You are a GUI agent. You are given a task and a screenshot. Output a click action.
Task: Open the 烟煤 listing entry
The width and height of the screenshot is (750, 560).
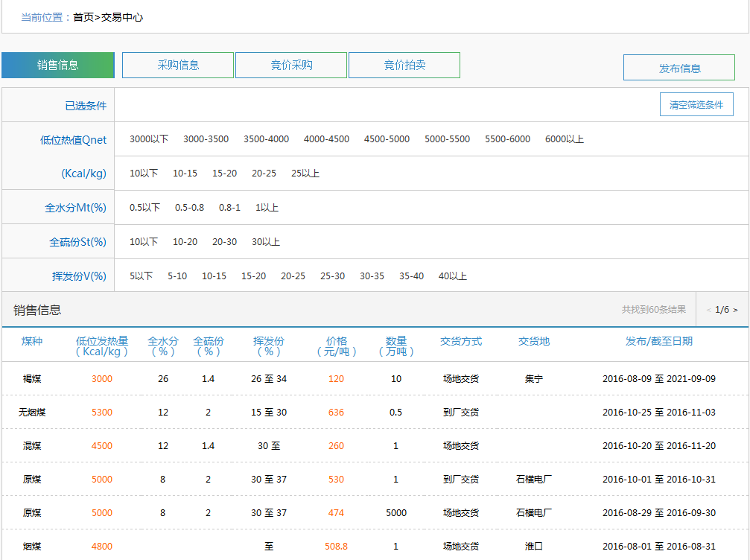click(32, 547)
